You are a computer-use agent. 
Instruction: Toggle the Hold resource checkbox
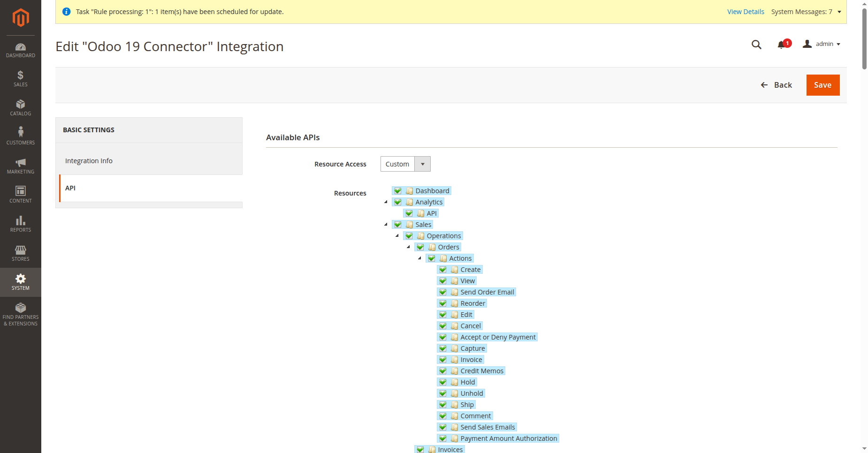(x=443, y=382)
